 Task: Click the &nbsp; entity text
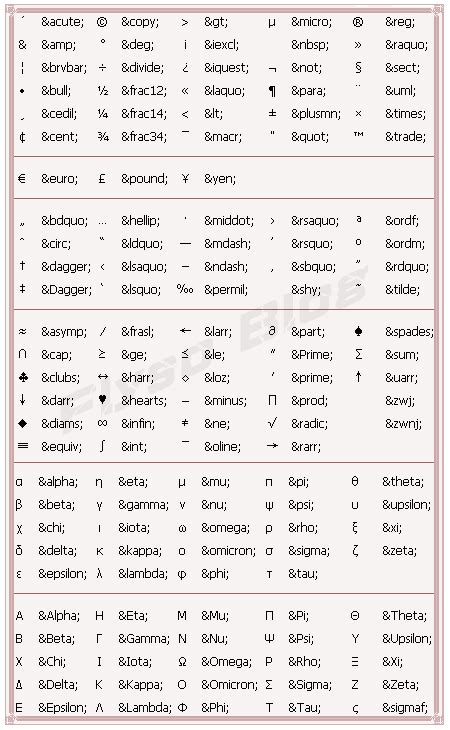point(310,45)
